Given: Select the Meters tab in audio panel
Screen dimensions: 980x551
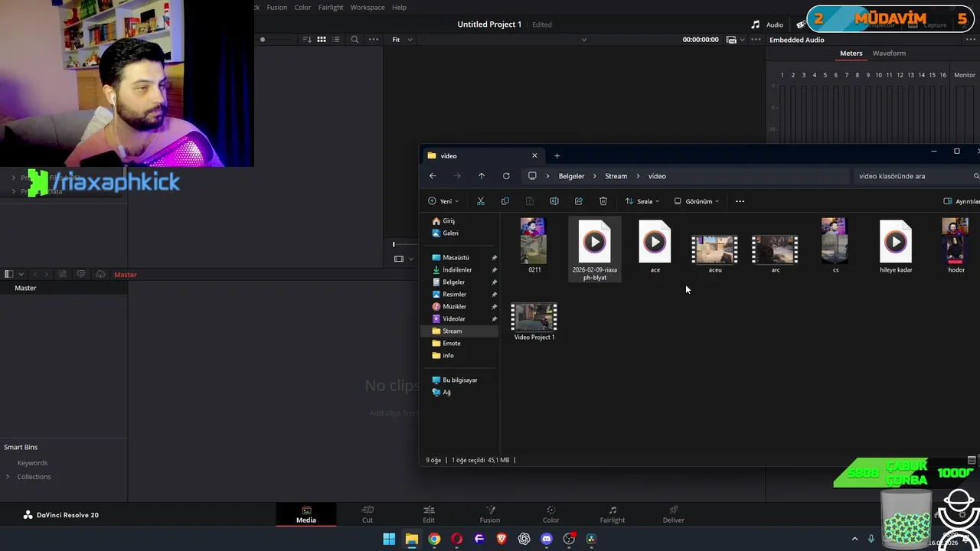Looking at the screenshot, I should (851, 53).
